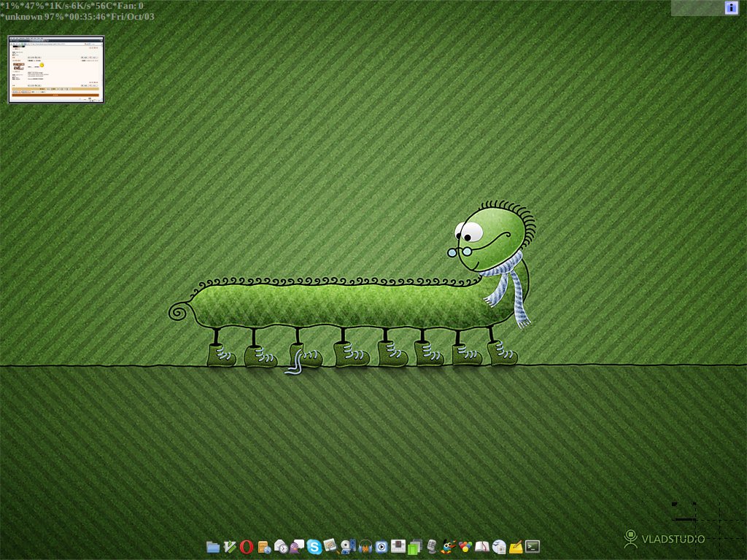Open the colorful balls icon in dock

point(465,547)
